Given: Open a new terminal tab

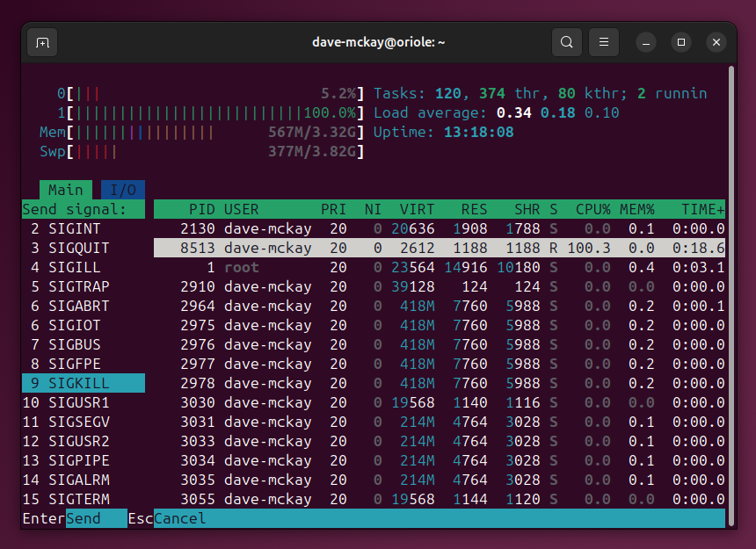Looking at the screenshot, I should click(42, 43).
